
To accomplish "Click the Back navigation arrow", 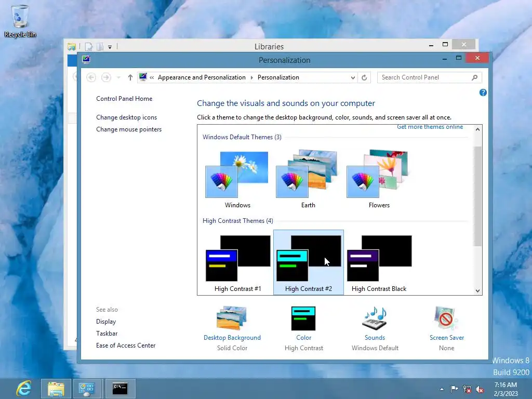I will pos(91,77).
